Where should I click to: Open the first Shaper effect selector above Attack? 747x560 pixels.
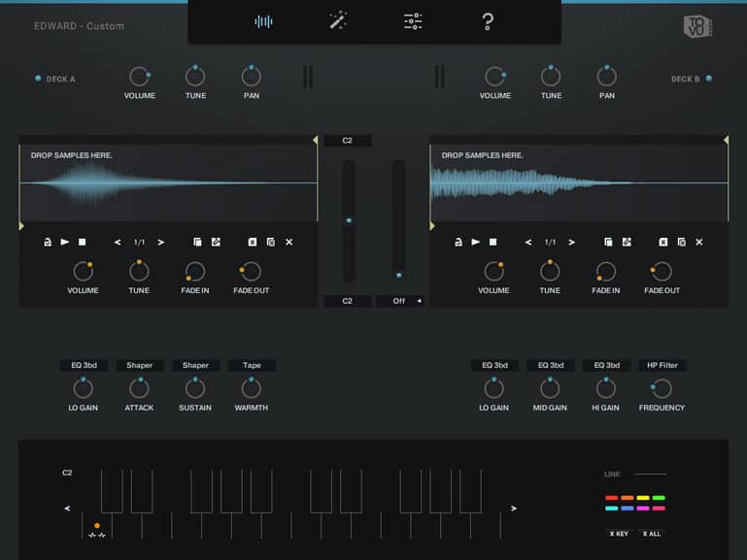coord(140,365)
